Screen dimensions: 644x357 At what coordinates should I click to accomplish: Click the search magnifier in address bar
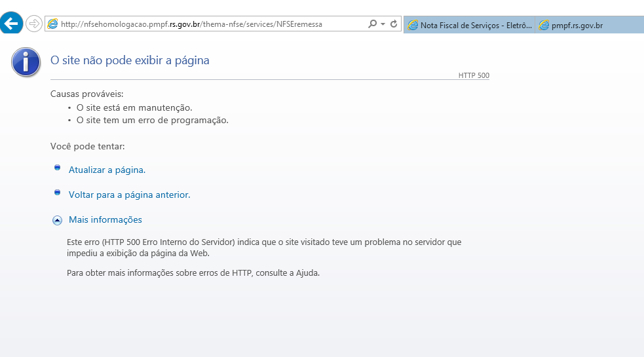(x=372, y=24)
